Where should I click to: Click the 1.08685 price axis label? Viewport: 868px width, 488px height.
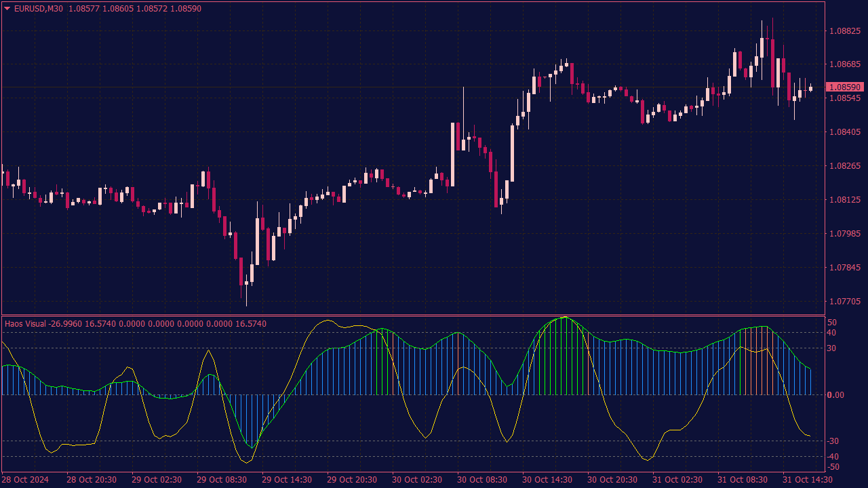[844, 65]
